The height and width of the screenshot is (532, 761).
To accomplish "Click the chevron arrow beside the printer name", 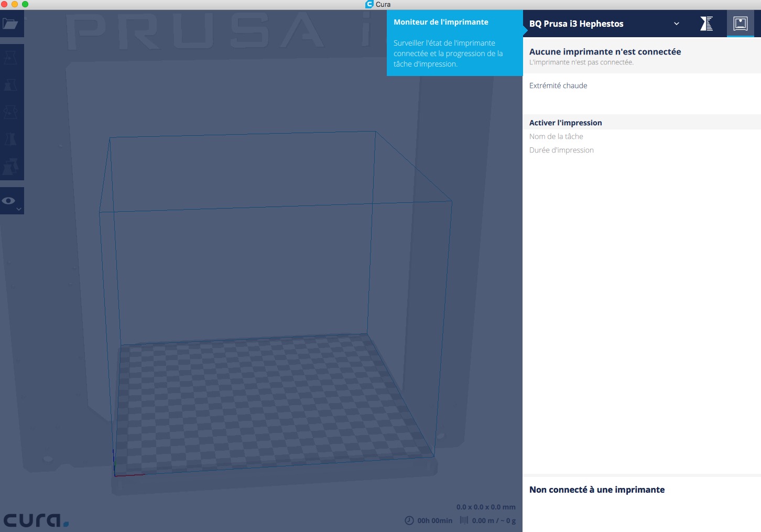I will click(677, 24).
